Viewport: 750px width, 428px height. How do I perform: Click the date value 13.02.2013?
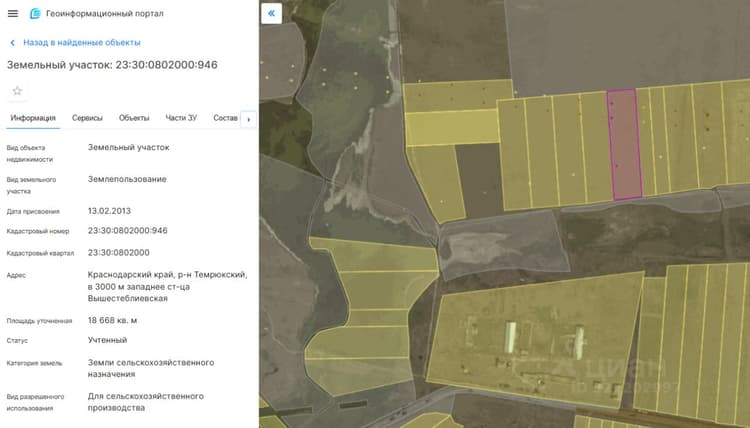(109, 211)
